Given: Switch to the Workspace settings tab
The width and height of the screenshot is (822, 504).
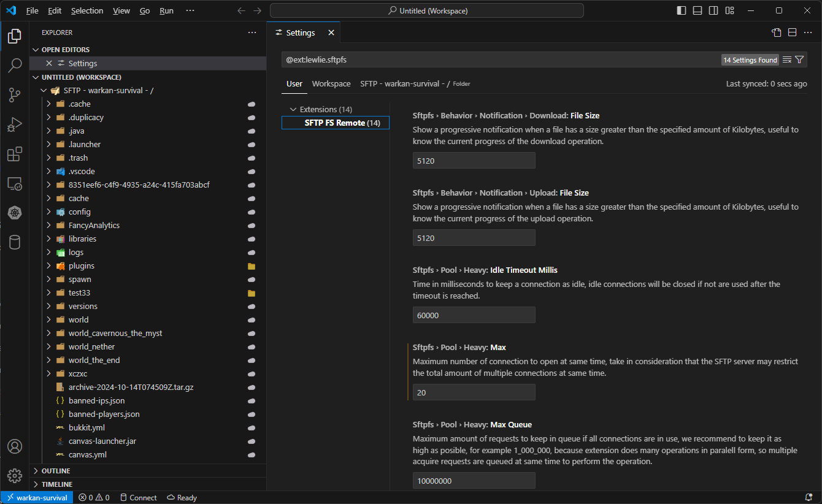Looking at the screenshot, I should point(331,83).
